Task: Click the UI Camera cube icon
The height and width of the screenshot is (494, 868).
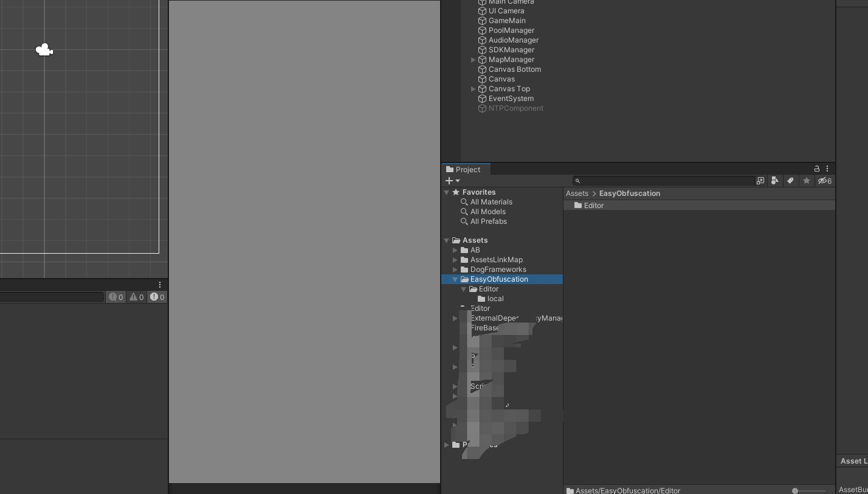Action: coord(482,11)
